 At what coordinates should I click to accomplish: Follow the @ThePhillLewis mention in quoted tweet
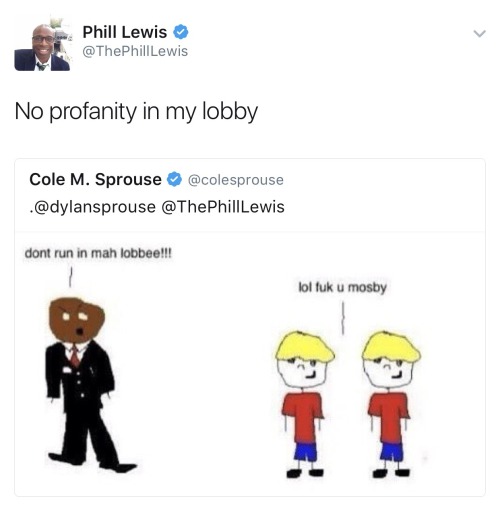coord(223,207)
